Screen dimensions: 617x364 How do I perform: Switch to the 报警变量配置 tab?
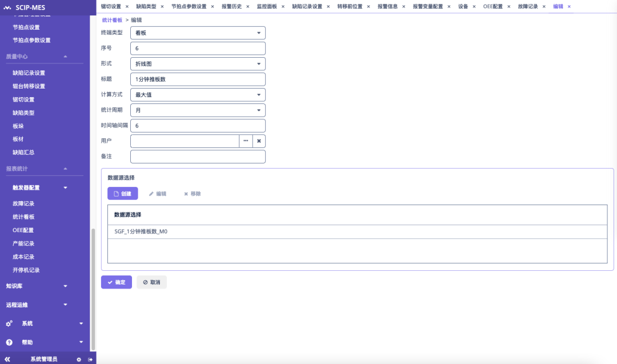click(x=428, y=7)
